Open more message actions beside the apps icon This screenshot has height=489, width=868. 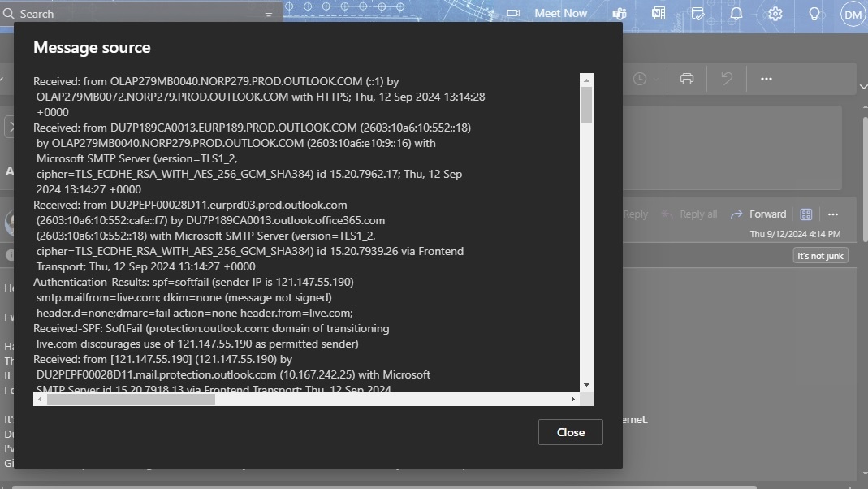[x=833, y=214]
